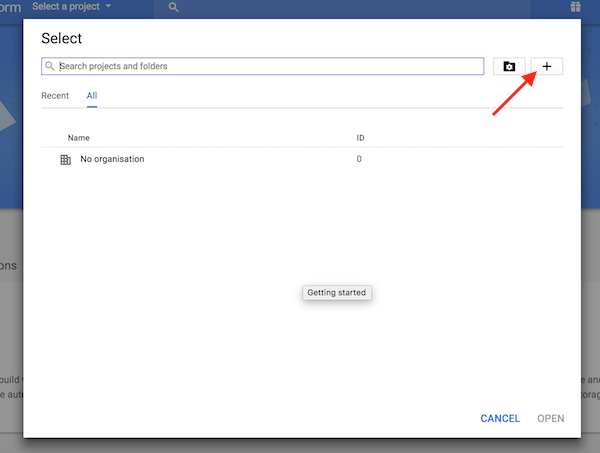Click the ID column header
600x453 pixels.
361,136
